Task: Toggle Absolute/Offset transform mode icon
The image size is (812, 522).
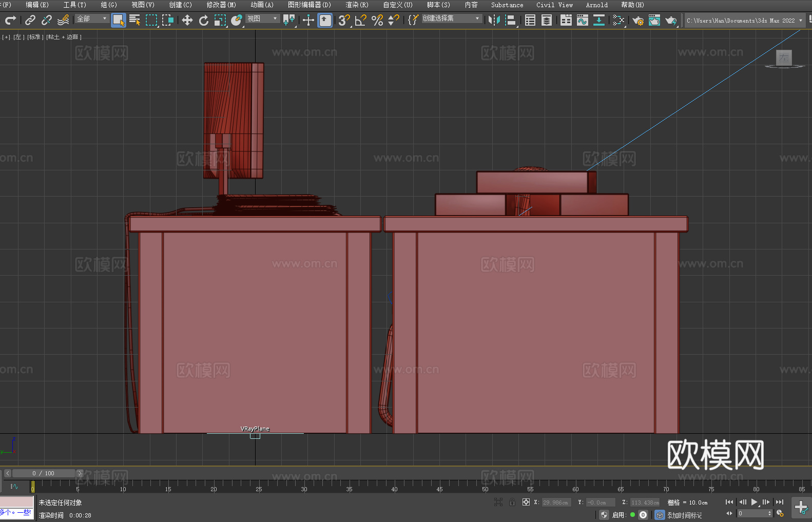Action: [526, 502]
